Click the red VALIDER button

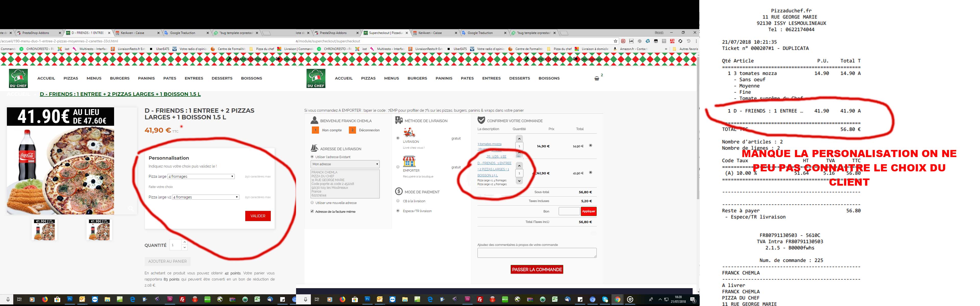[258, 216]
